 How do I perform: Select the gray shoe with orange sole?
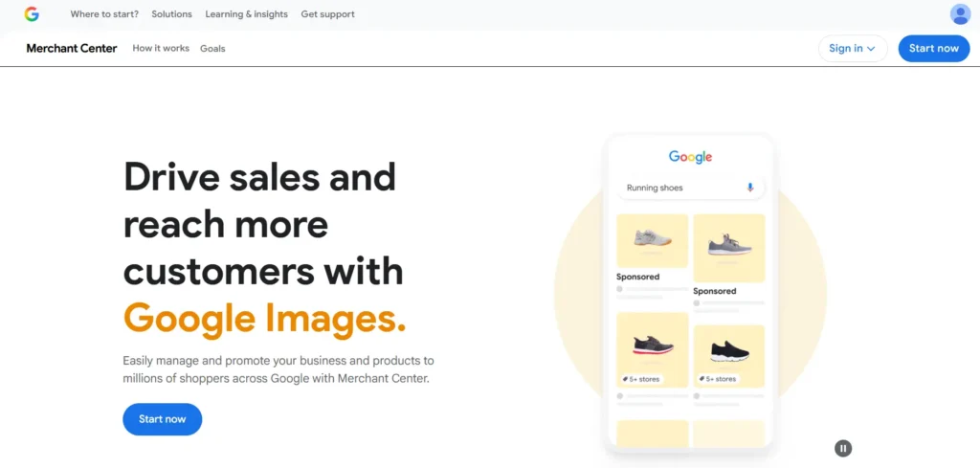click(x=653, y=240)
